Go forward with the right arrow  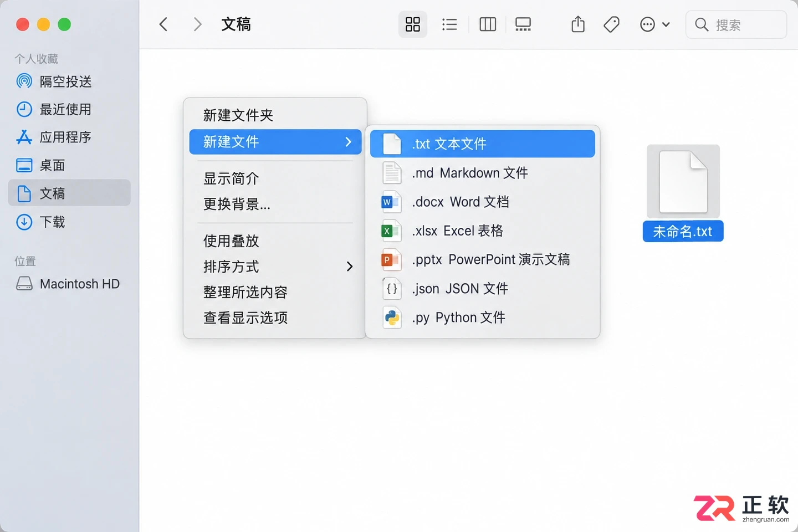coord(197,24)
